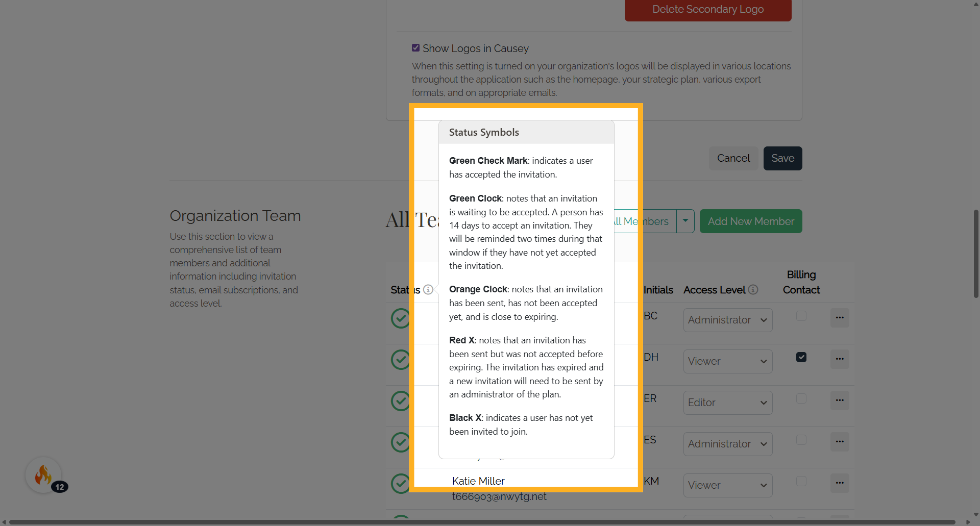This screenshot has height=526, width=980.
Task: Expand the All Members filter dropdown arrow
Action: 685,221
